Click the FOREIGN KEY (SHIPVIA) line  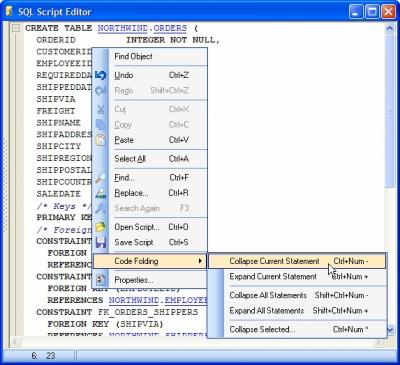105,324
